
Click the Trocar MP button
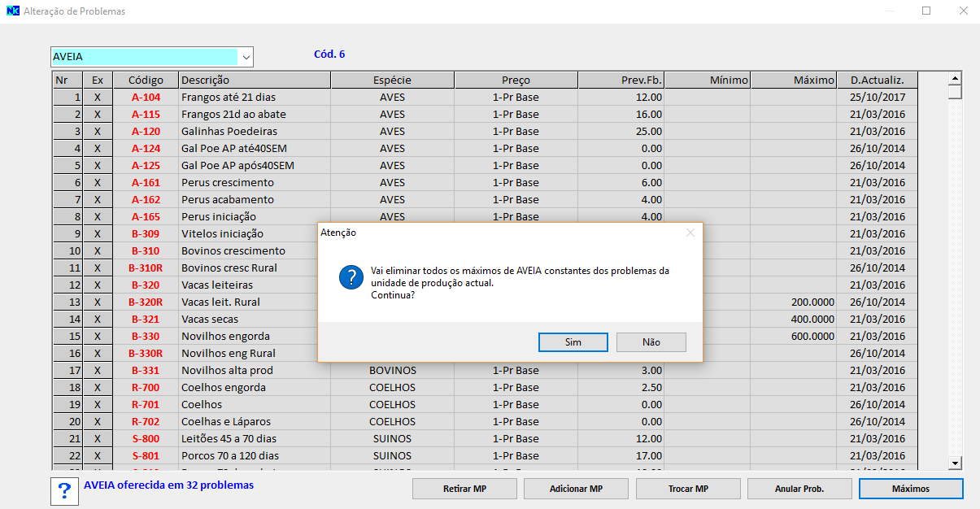688,489
